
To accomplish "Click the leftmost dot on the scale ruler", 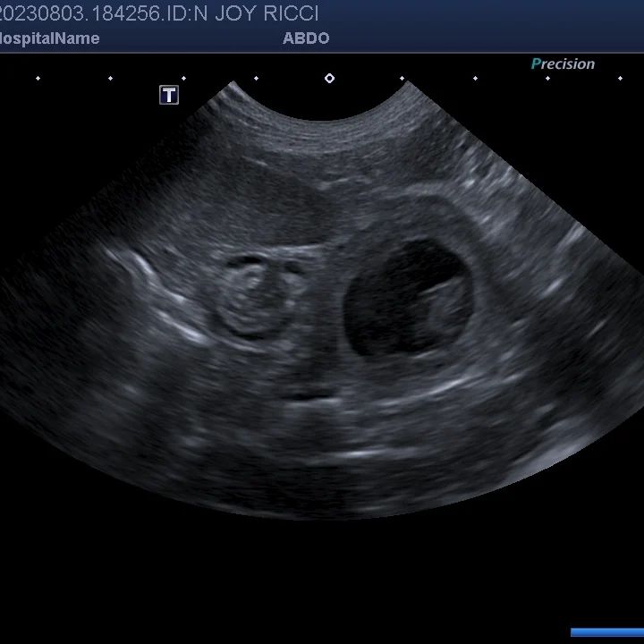I will pos(38,79).
